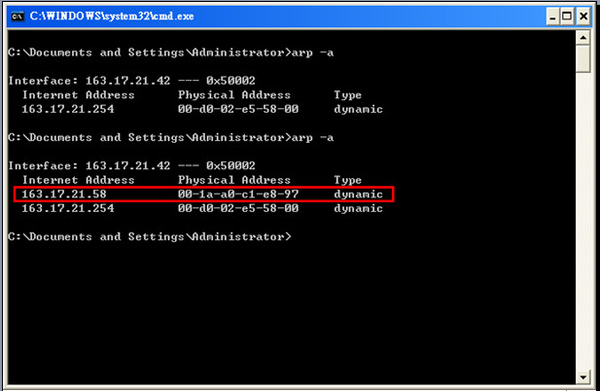Image resolution: width=600 pixels, height=391 pixels.
Task: Click the first 'Type' column header
Action: tap(347, 95)
